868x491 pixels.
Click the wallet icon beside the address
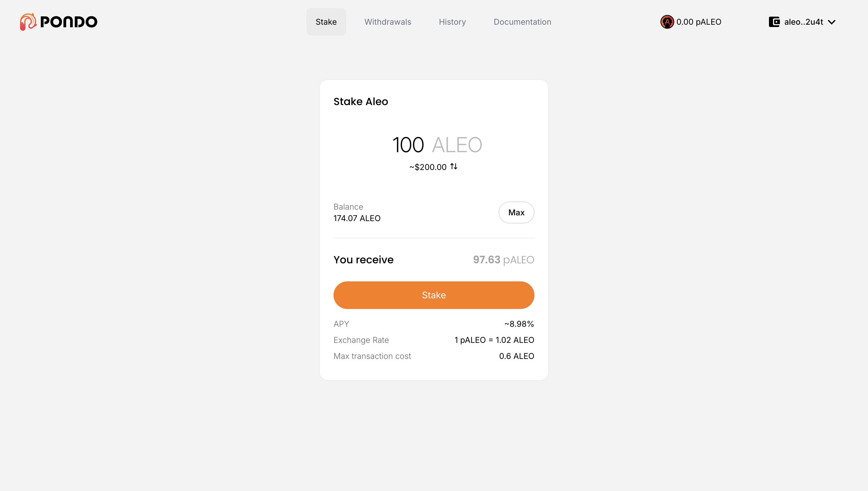tap(774, 22)
